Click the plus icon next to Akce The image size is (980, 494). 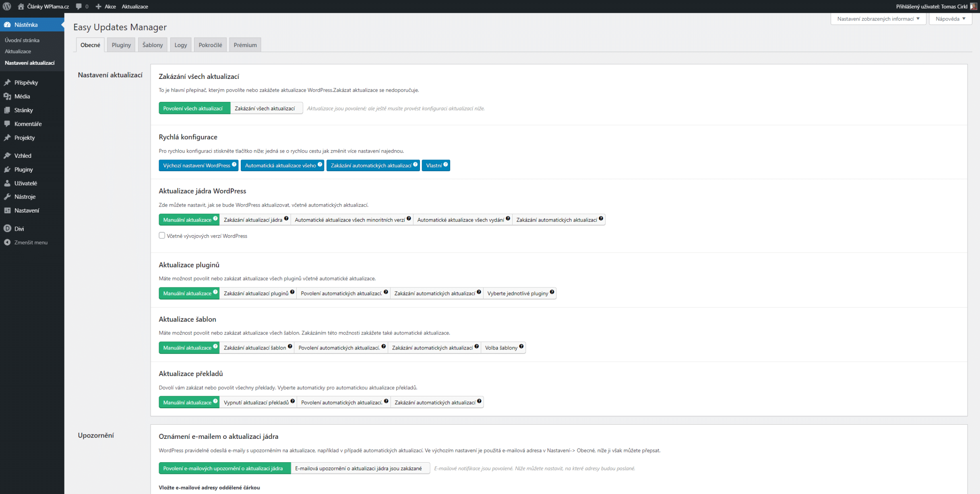(x=98, y=6)
